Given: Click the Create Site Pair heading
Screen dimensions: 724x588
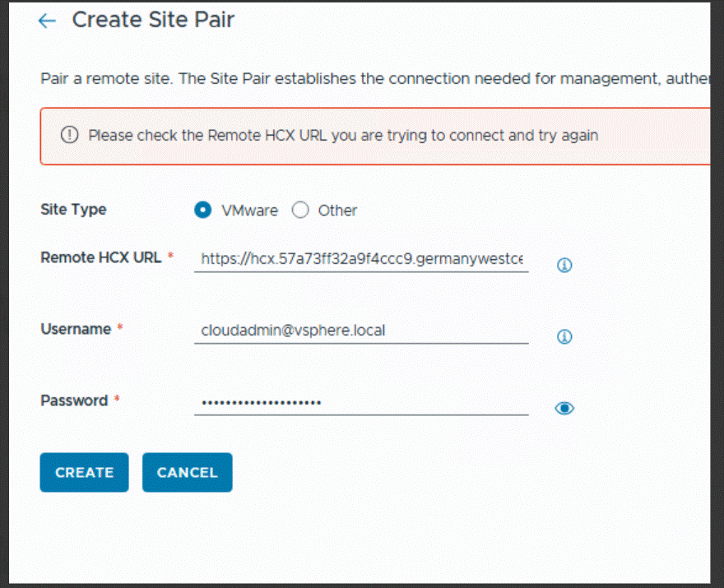Looking at the screenshot, I should click(153, 20).
